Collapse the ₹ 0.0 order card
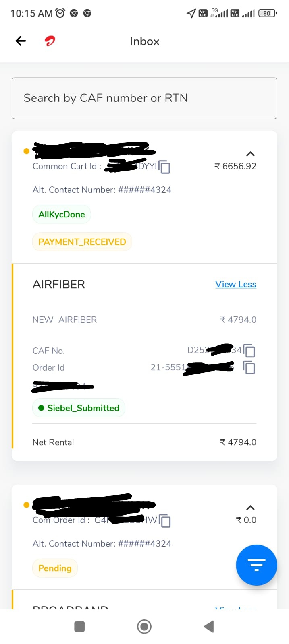The image size is (289, 644). (250, 508)
